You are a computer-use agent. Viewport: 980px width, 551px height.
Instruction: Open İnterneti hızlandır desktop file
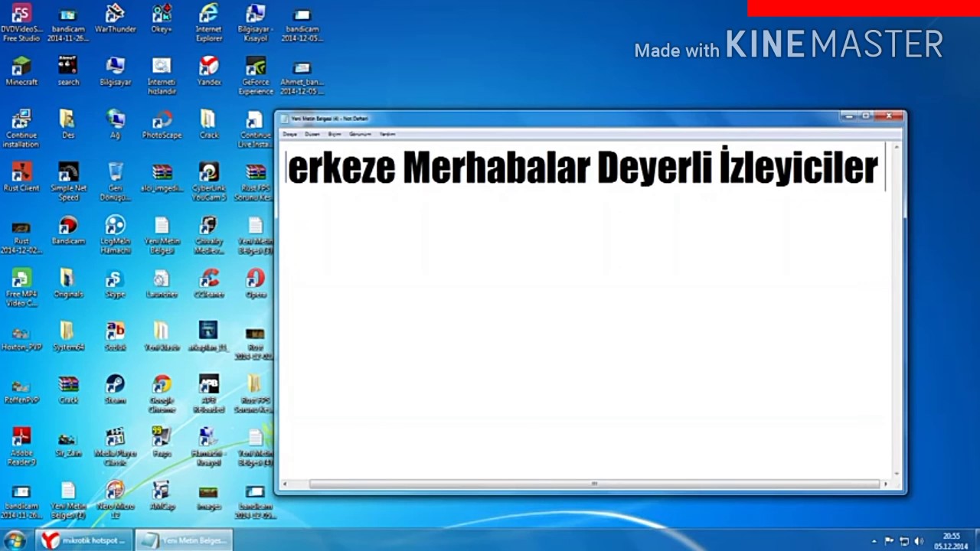(x=162, y=75)
